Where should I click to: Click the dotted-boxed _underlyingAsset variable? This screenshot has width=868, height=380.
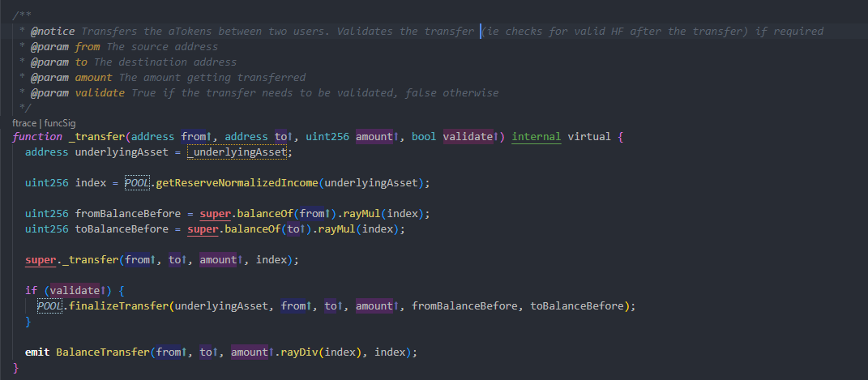click(x=237, y=152)
